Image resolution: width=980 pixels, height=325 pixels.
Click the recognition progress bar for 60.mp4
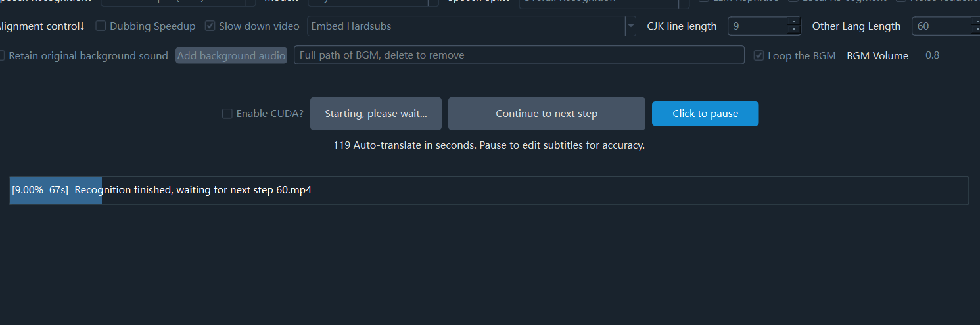pos(488,190)
